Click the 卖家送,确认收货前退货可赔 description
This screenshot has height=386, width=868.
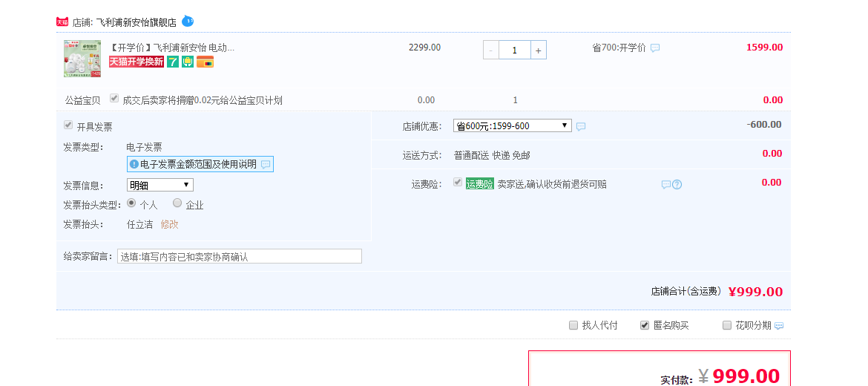pyautogui.click(x=552, y=184)
